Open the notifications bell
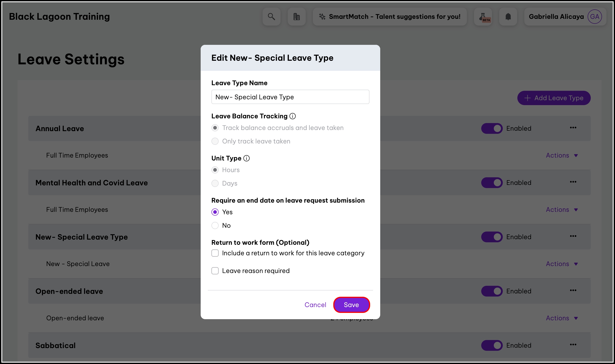This screenshot has width=615, height=364. (508, 16)
